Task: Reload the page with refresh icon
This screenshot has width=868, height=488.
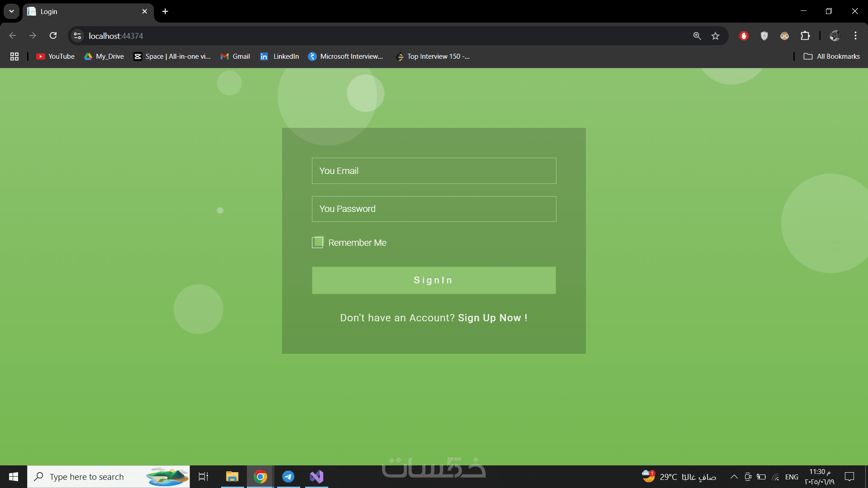Action: (x=53, y=36)
